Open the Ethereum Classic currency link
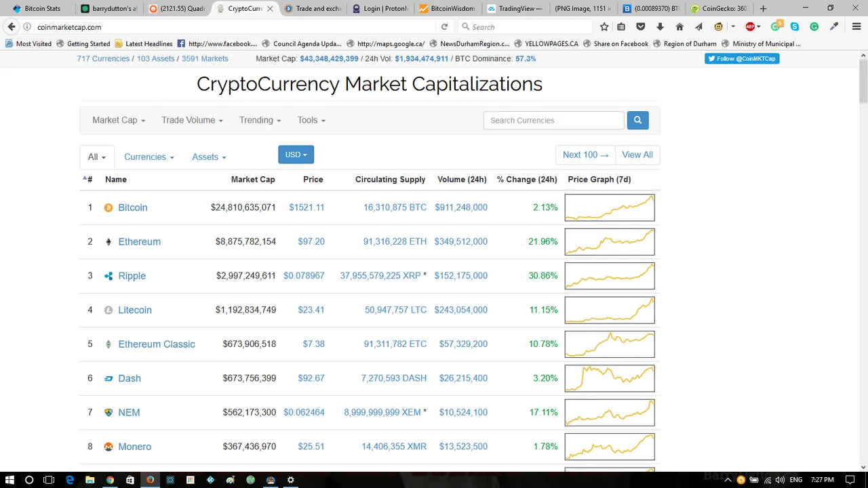This screenshot has height=488, width=868. click(x=157, y=344)
